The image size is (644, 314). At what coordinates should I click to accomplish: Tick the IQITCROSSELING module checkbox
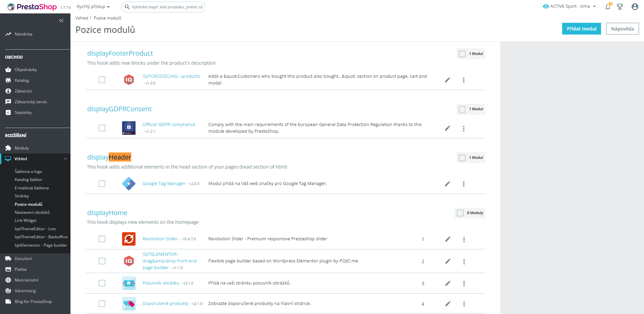[x=102, y=80]
